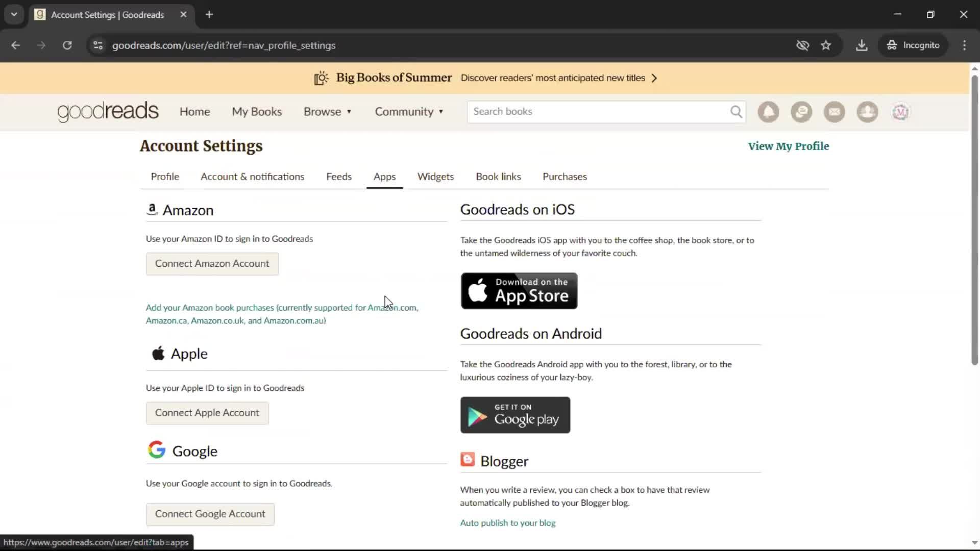Image resolution: width=980 pixels, height=551 pixels.
Task: Select the Apps tab
Action: [384, 177]
